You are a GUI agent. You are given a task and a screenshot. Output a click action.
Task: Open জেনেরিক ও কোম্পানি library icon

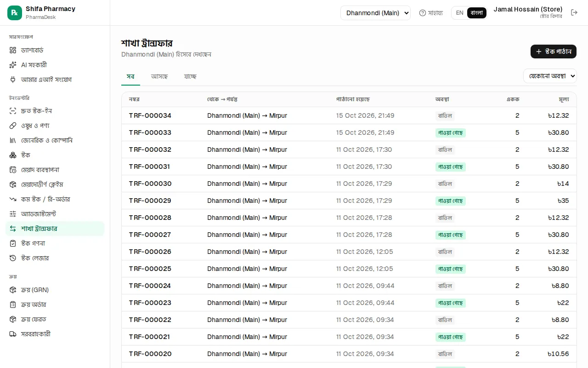(13, 140)
